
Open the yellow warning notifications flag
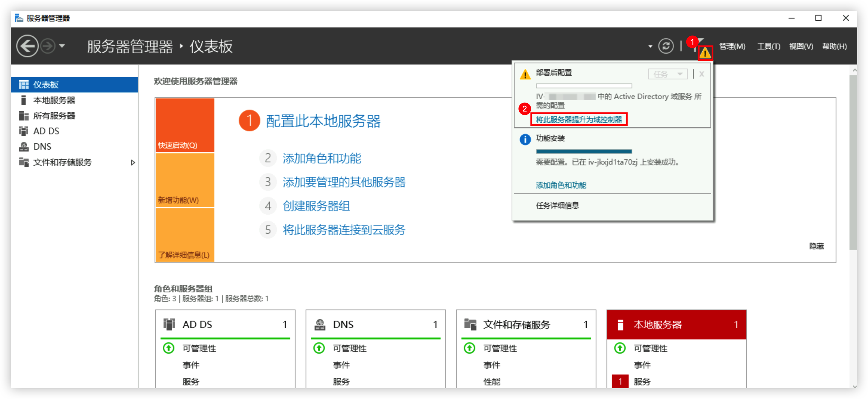(705, 53)
